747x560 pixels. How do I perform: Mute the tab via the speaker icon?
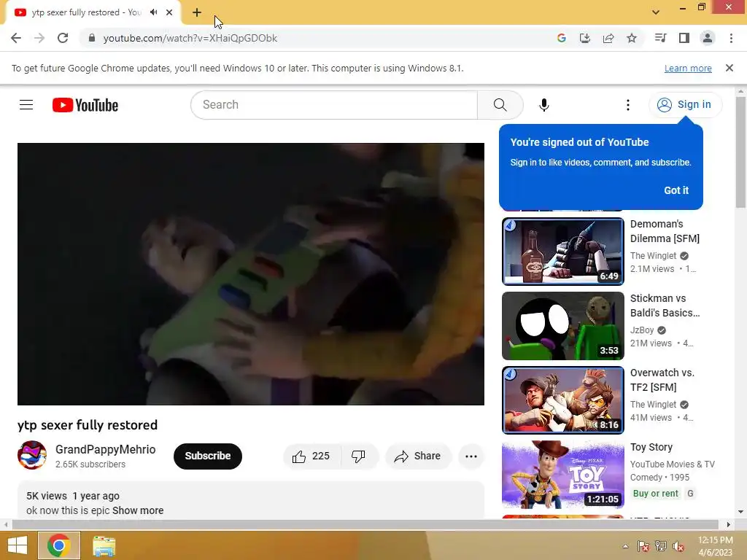click(x=153, y=12)
